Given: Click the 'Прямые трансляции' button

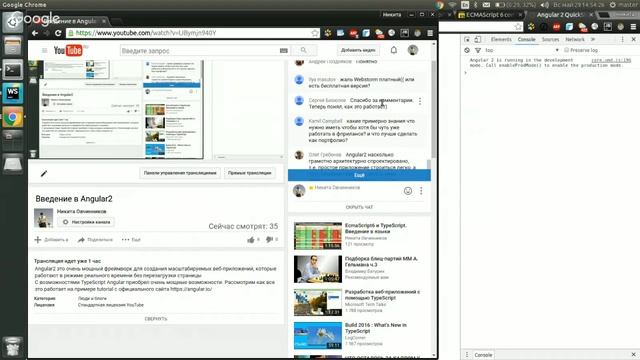Looking at the screenshot, I should tap(249, 173).
